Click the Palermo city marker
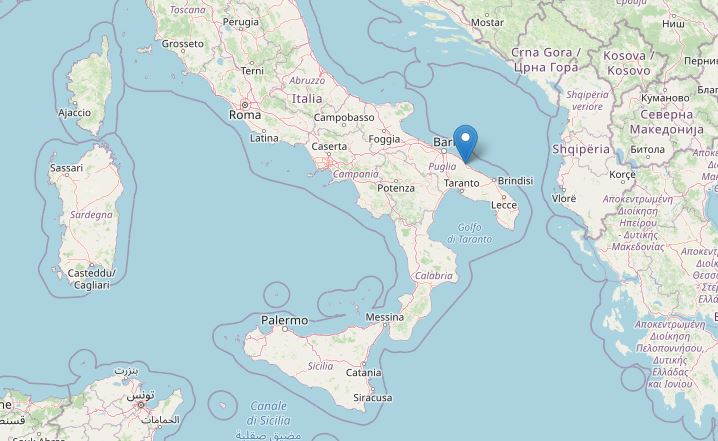Viewport: 718px width, 441px height. coord(285,329)
